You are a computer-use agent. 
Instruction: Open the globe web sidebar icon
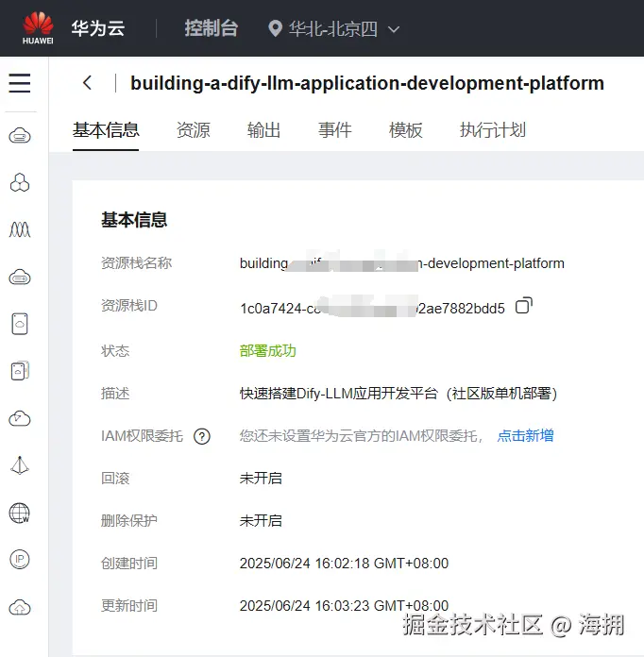(20, 513)
